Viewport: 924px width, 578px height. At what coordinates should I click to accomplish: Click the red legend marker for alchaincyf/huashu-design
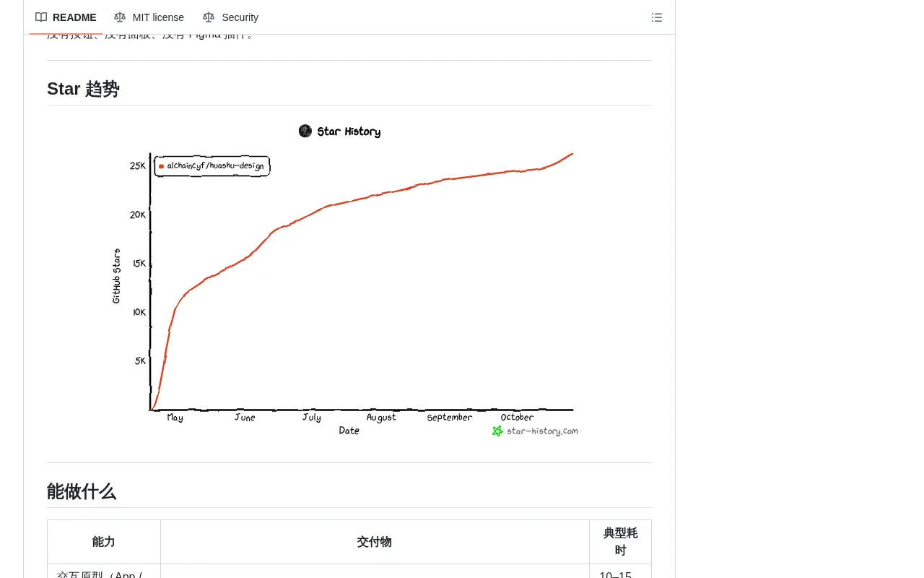pos(161,166)
